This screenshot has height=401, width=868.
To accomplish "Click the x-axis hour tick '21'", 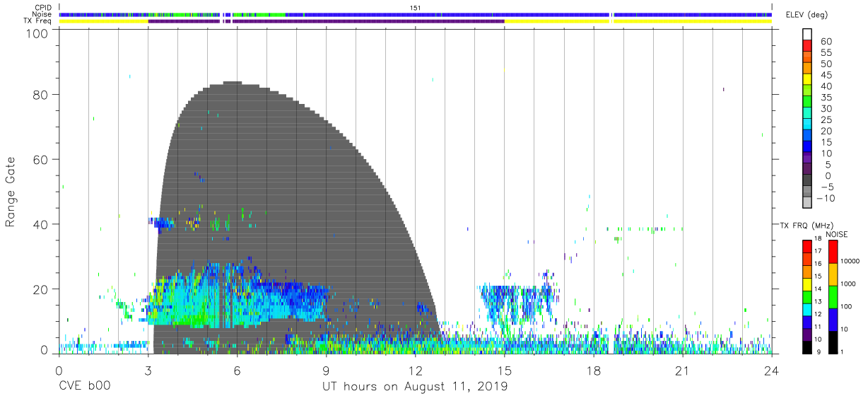I will (682, 371).
